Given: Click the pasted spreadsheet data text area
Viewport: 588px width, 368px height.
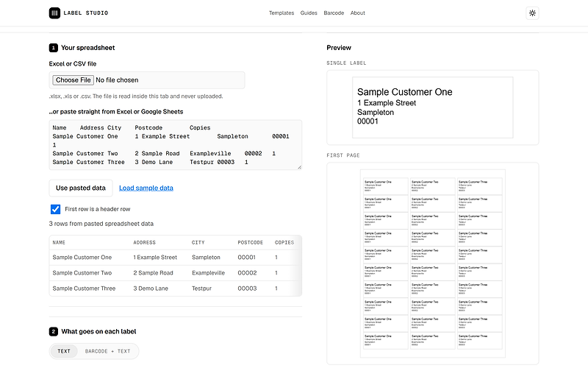Looking at the screenshot, I should point(175,144).
